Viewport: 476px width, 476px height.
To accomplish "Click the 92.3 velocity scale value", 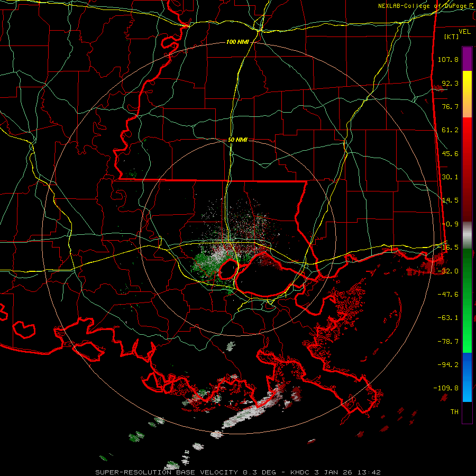I will coord(450,83).
